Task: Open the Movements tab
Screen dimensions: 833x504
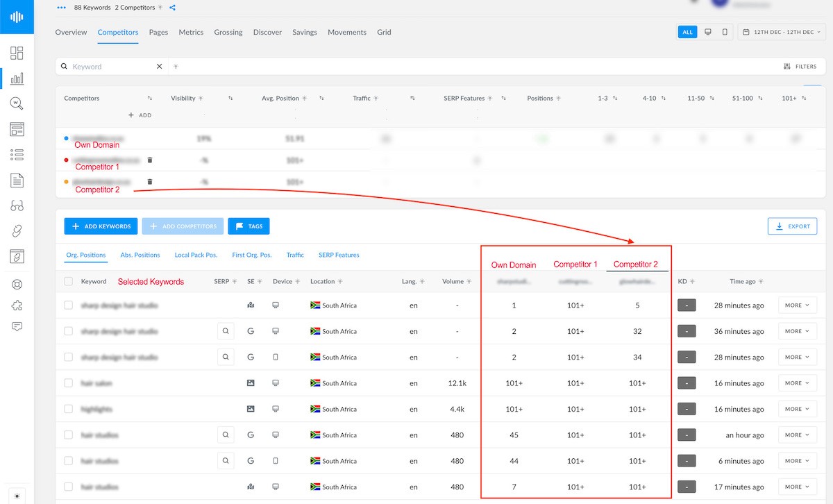Action: click(347, 32)
